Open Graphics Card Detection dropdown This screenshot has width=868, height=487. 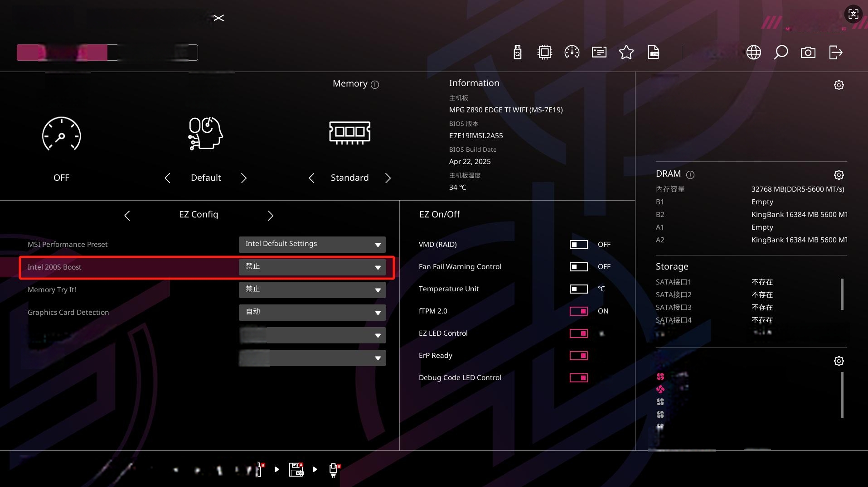(312, 312)
